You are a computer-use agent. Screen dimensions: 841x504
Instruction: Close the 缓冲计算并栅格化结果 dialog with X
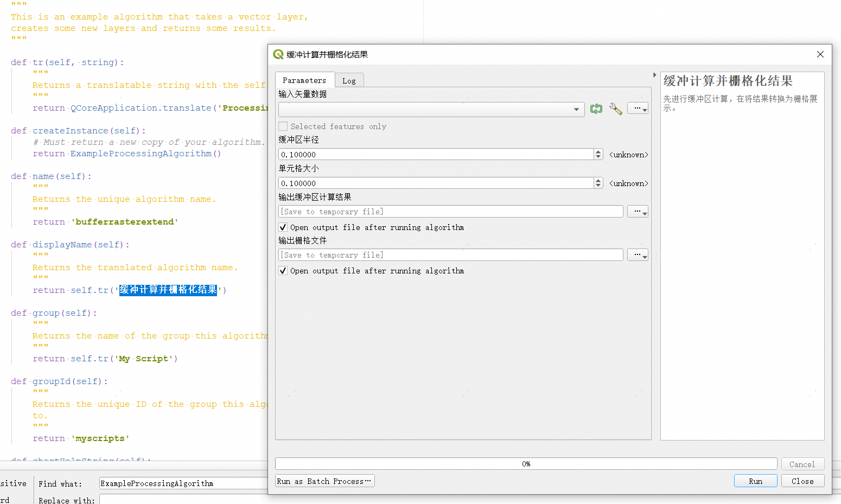click(820, 54)
